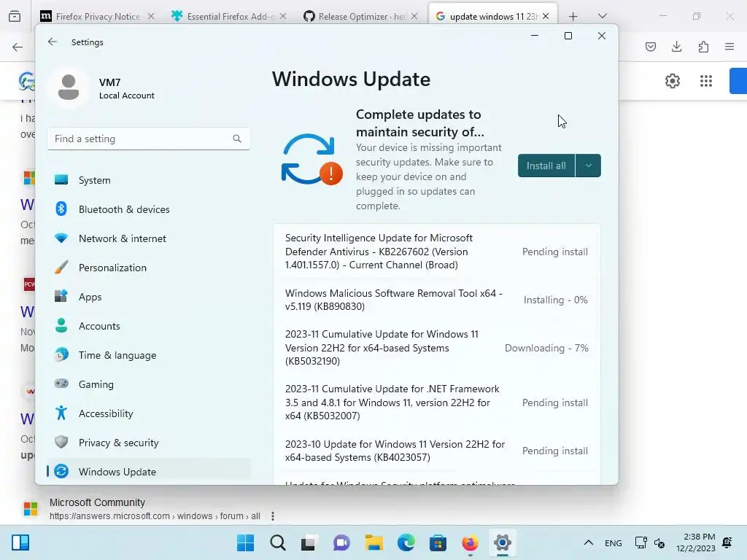Screen dimensions: 747x560
Task: Click the KB5032007 .NET Framework update
Action: 437,402
